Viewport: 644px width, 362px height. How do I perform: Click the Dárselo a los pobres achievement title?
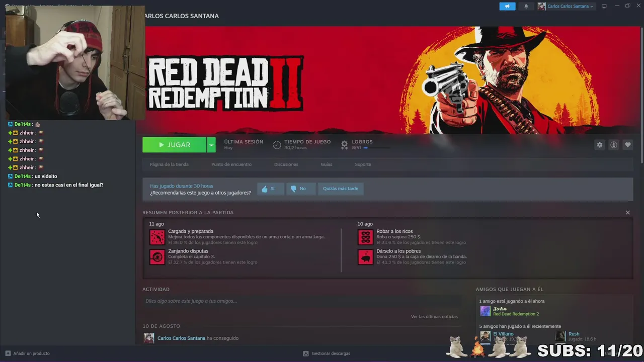[x=398, y=251]
